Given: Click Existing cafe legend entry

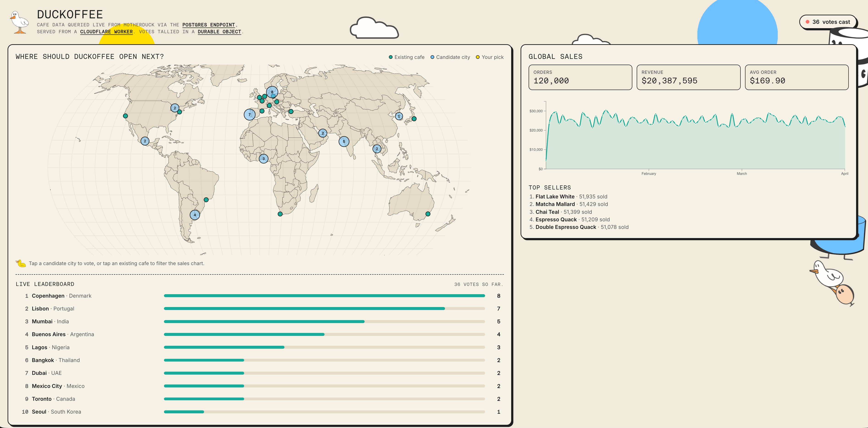Looking at the screenshot, I should (406, 57).
